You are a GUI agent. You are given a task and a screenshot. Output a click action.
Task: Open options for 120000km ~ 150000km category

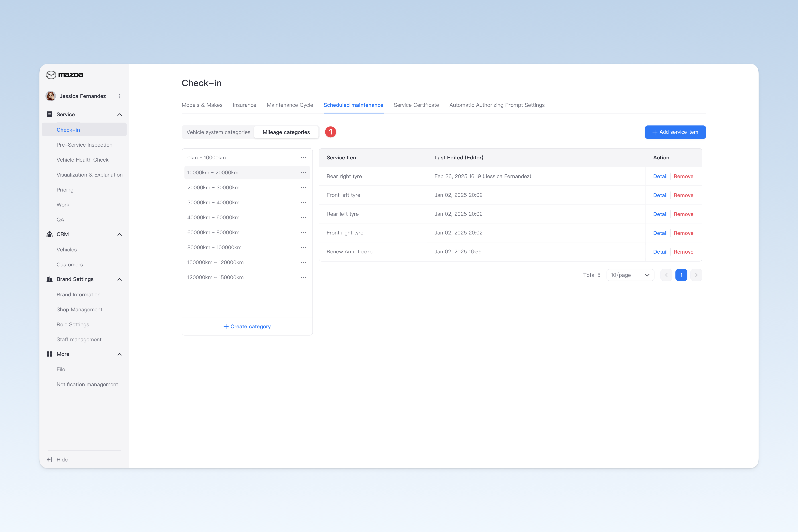click(303, 278)
